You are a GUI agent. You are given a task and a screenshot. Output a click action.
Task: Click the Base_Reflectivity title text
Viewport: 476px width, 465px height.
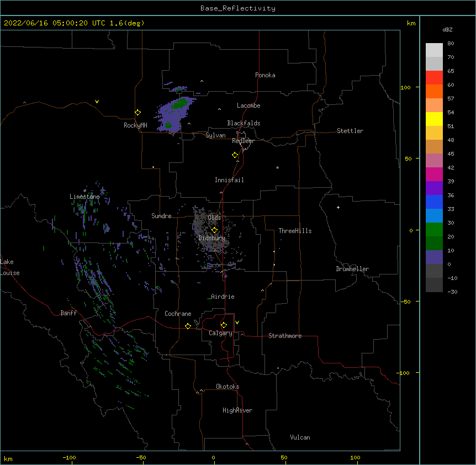pos(238,8)
